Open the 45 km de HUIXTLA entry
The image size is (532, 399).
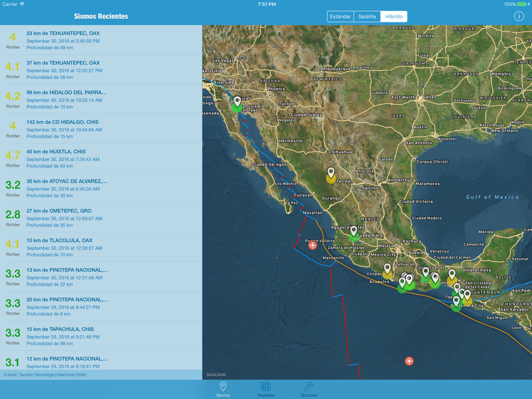[101, 159]
